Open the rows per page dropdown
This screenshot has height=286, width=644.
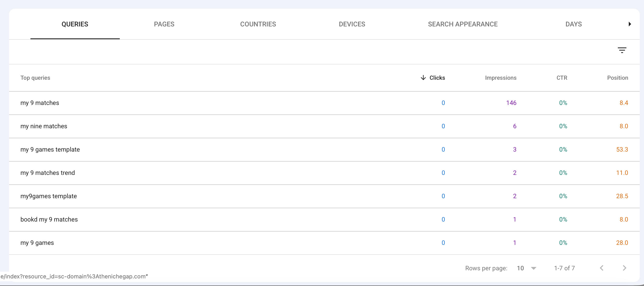click(x=526, y=268)
